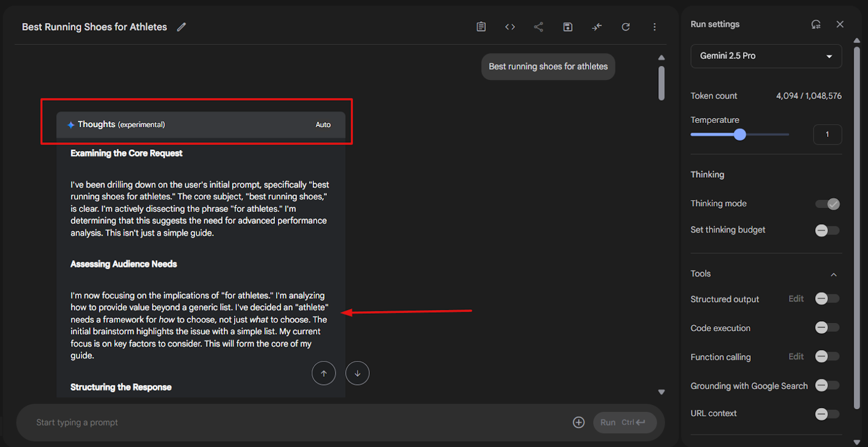Click the user message Best running shoes bubble
Image resolution: width=868 pixels, height=447 pixels.
click(548, 67)
